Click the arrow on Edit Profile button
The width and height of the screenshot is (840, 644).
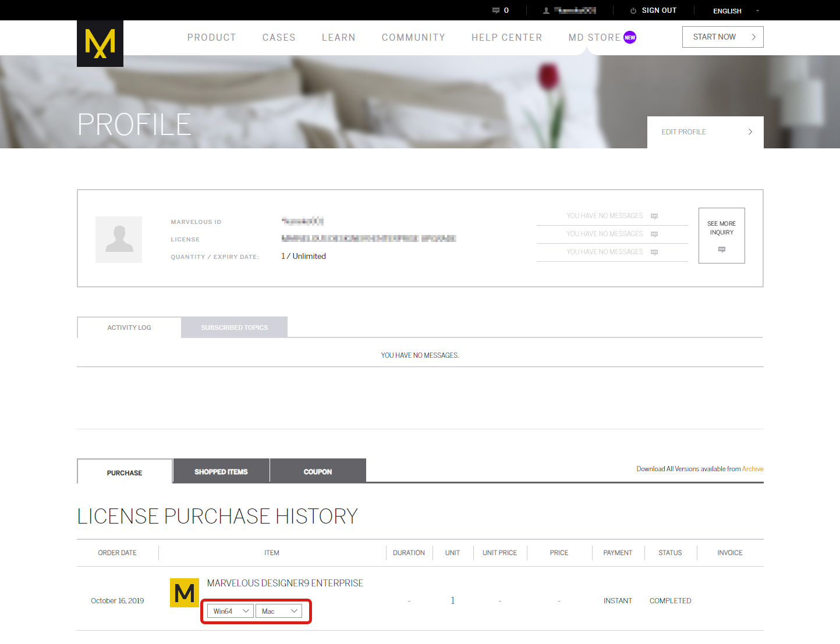(x=750, y=132)
